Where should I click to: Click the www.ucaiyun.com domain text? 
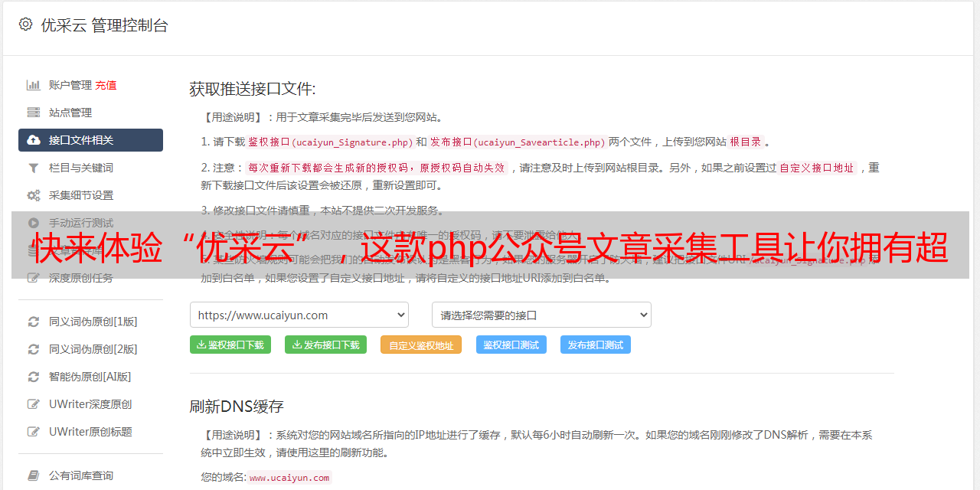coord(289,478)
